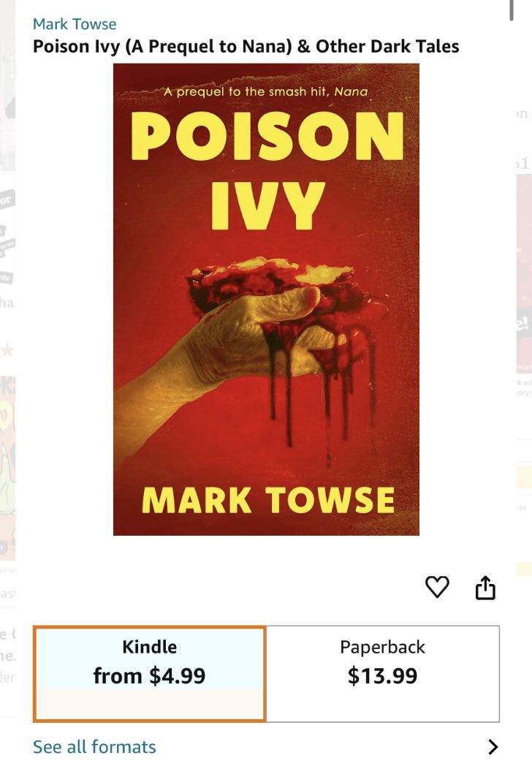Click the scrollbar handle at top right

click(x=512, y=10)
